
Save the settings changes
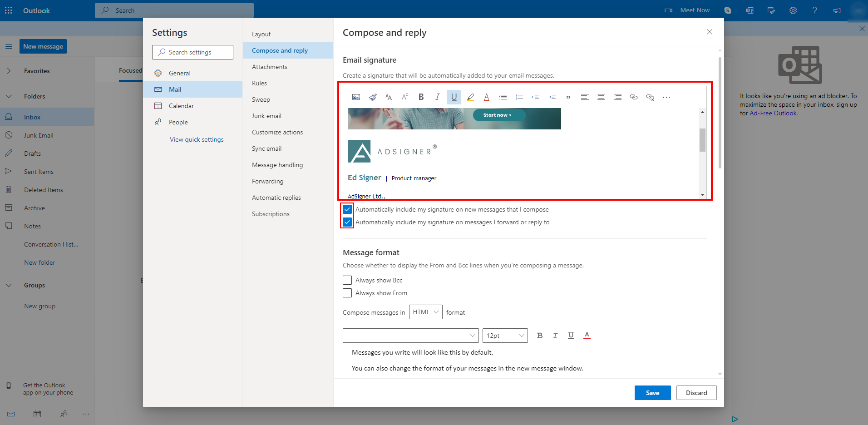(652, 393)
